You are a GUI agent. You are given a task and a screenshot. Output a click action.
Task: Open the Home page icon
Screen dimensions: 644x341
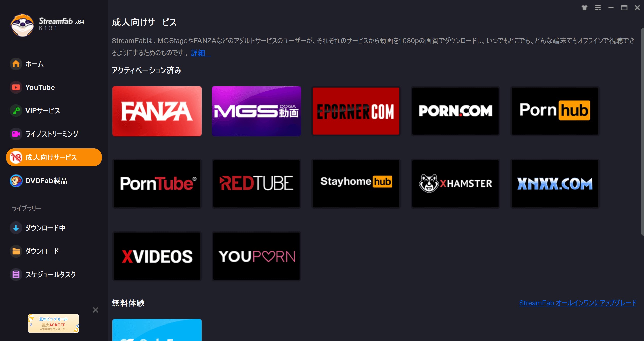pyautogui.click(x=16, y=64)
